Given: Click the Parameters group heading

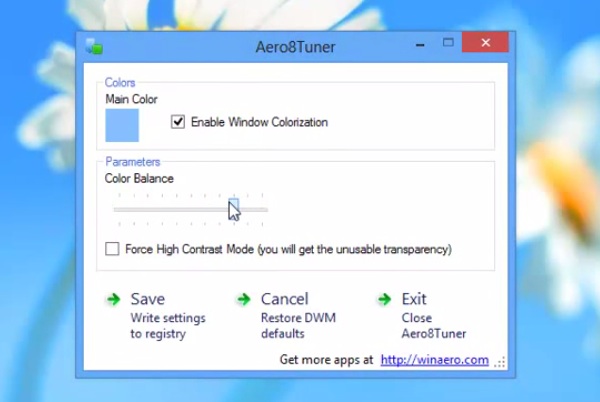Looking at the screenshot, I should [x=132, y=162].
